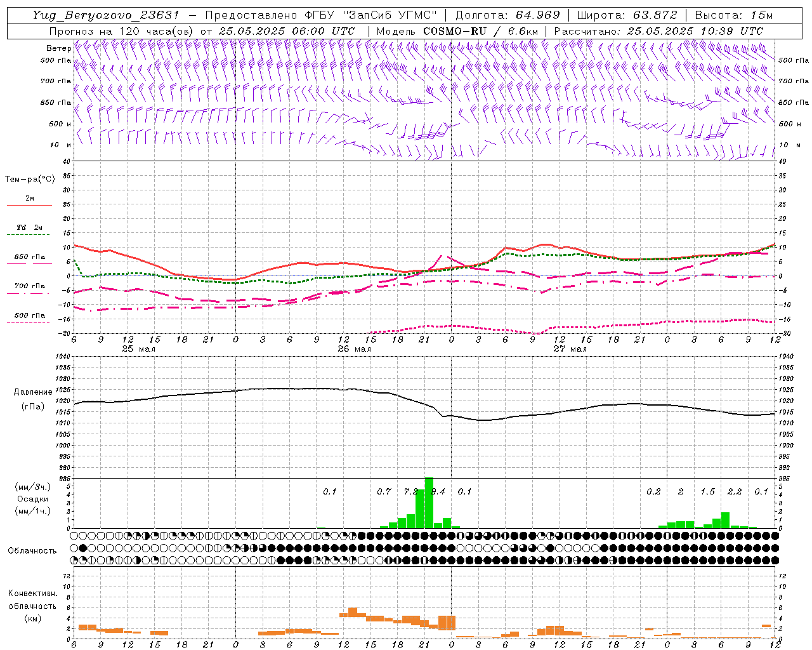812x650 pixels.
Task: Click the Тем-ра(°C) axis label
Action: [30, 180]
